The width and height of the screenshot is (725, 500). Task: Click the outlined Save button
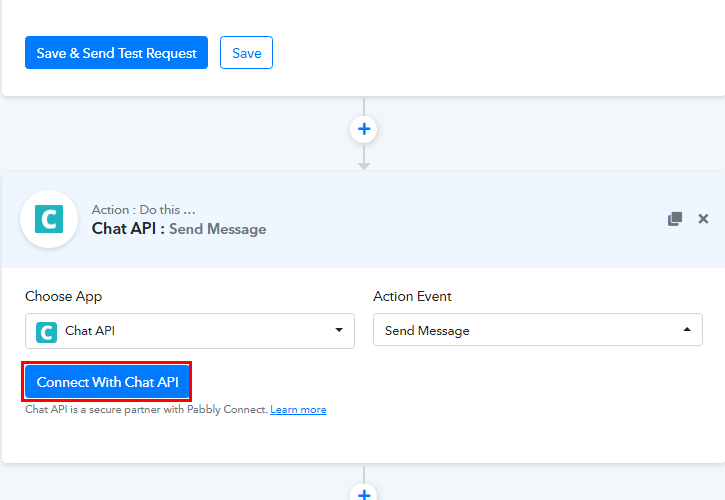(x=246, y=53)
